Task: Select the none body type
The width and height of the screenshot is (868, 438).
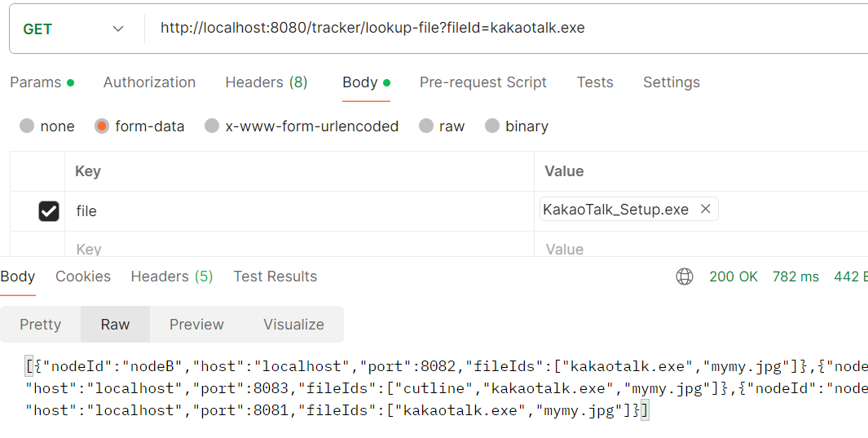Action: [28, 126]
